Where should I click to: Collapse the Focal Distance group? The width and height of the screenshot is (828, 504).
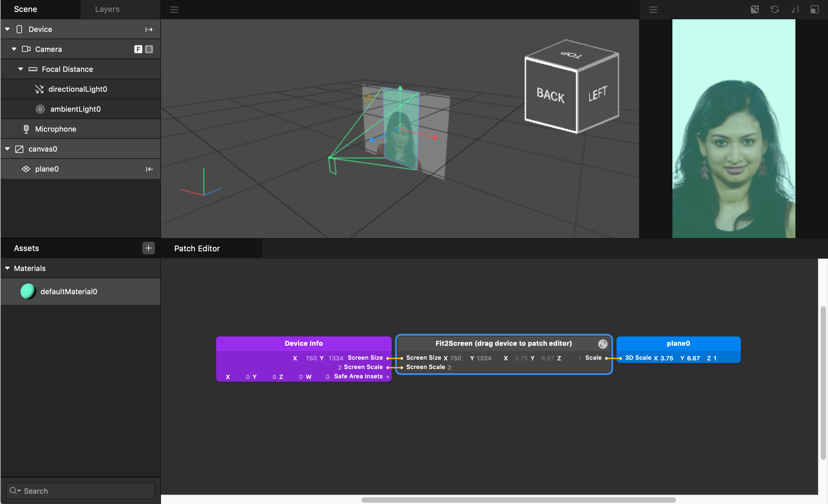pos(21,69)
